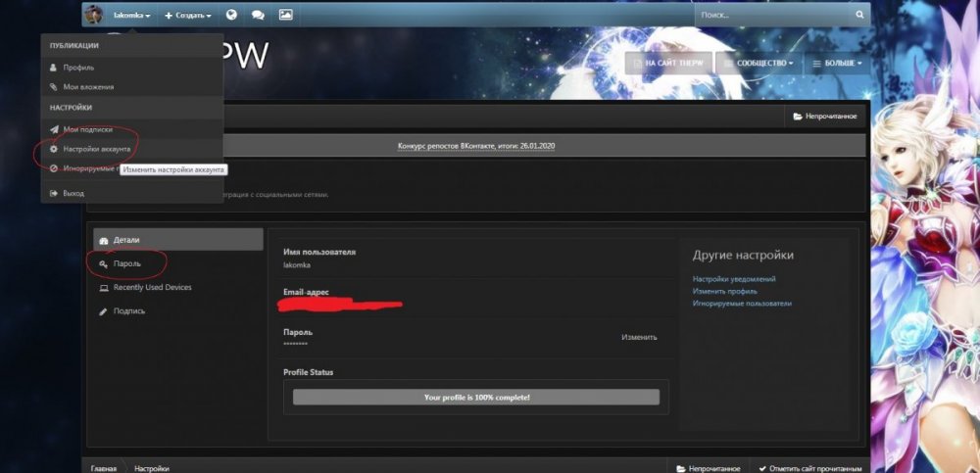Choose Выход to log out
The width and height of the screenshot is (980, 473).
pyautogui.click(x=73, y=194)
